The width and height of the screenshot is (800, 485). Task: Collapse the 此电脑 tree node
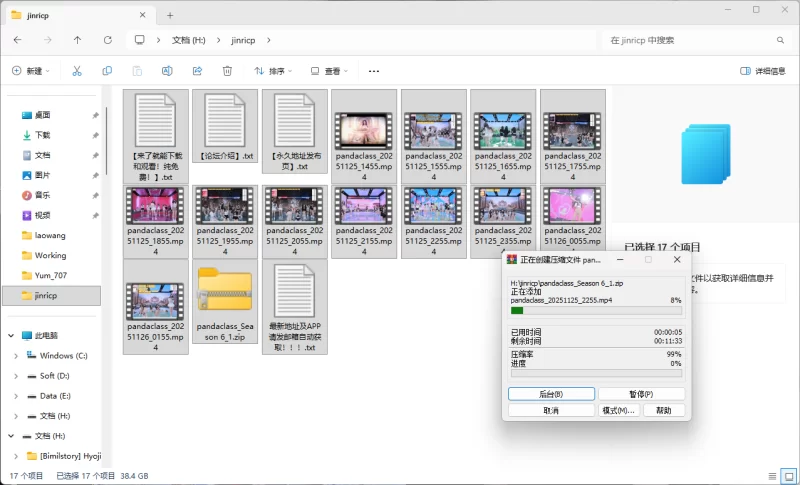point(12,336)
